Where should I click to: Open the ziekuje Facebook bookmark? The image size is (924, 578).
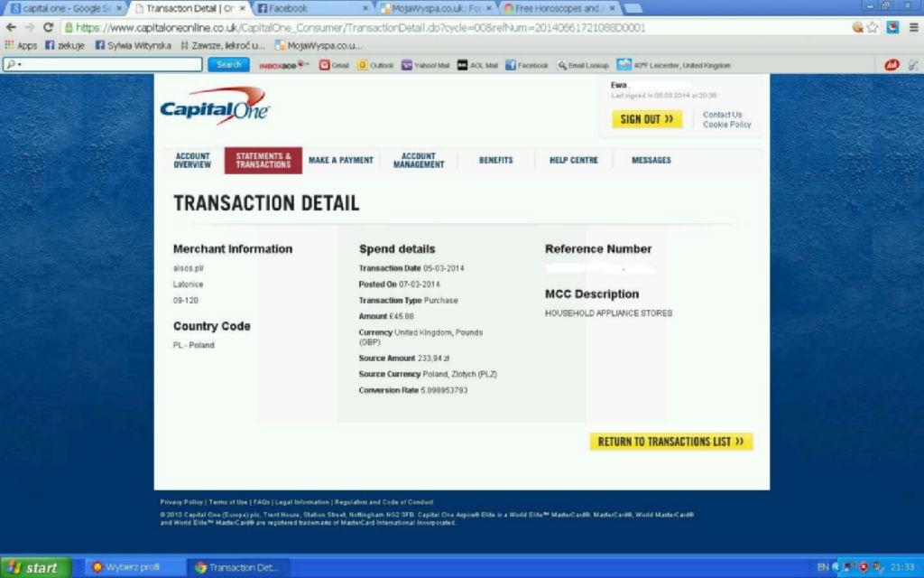(x=65, y=45)
